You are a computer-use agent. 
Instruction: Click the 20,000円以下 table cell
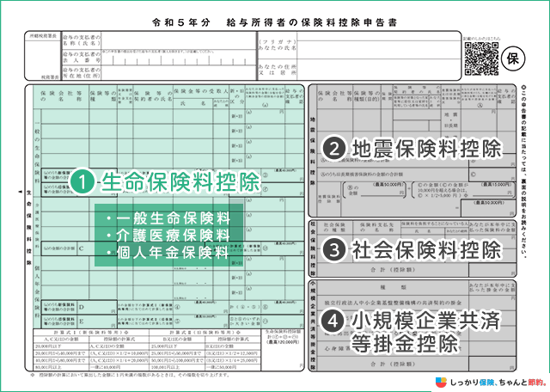click(x=61, y=346)
